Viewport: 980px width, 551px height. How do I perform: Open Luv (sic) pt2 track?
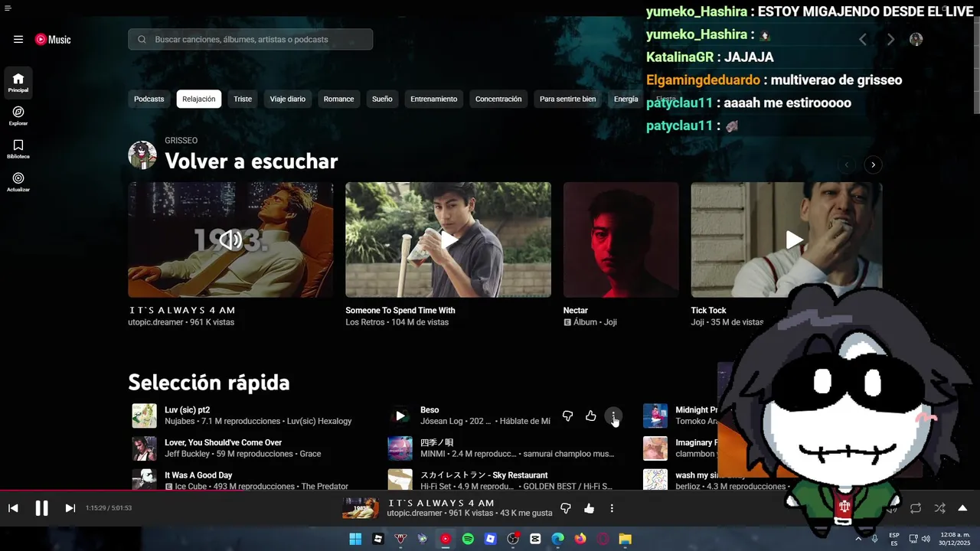point(188,410)
